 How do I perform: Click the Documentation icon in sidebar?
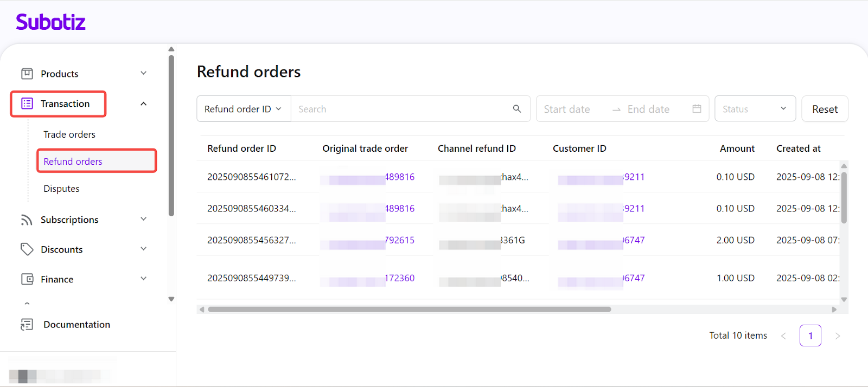click(27, 324)
